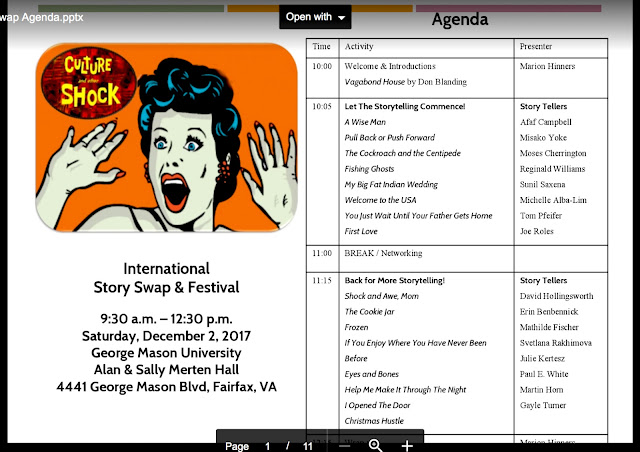Click presenter 'David Hollingsworth'

(557, 296)
